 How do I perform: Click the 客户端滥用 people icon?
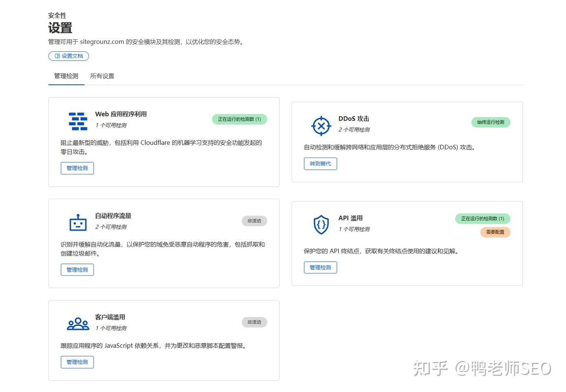click(x=78, y=324)
